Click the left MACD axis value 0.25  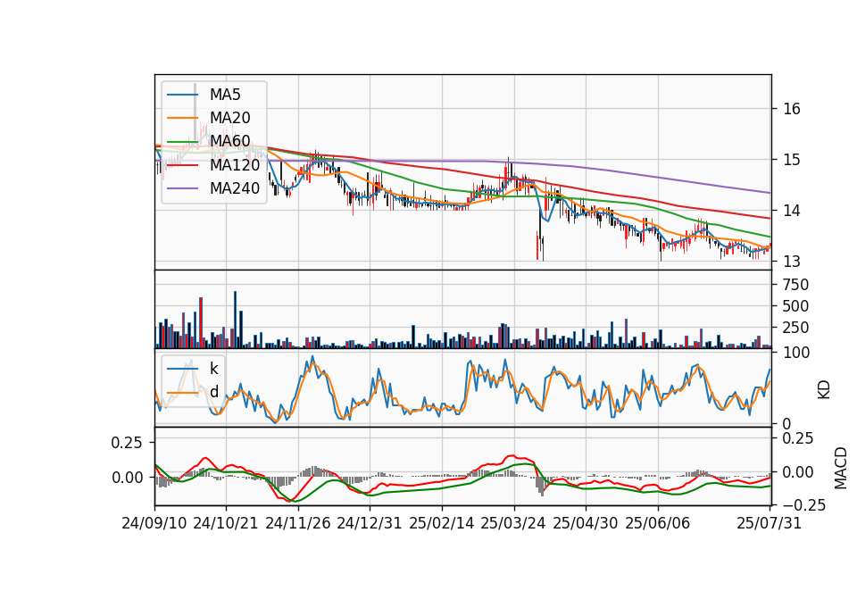point(127,443)
